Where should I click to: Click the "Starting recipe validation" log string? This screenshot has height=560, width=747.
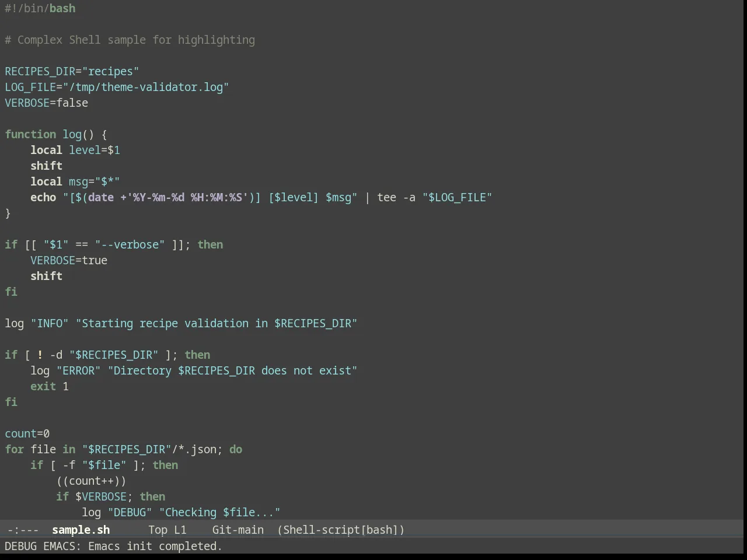[x=217, y=323]
